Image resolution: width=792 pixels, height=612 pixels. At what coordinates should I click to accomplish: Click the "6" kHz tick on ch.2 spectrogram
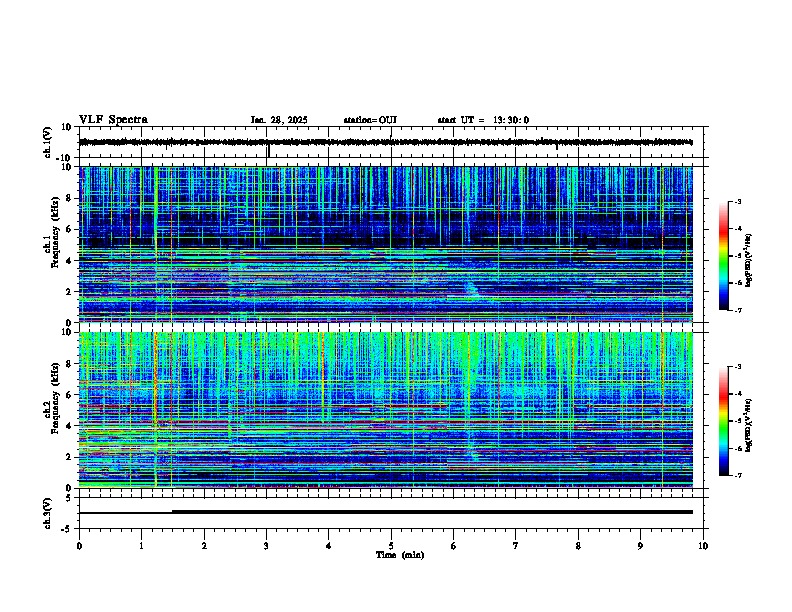pyautogui.click(x=69, y=395)
